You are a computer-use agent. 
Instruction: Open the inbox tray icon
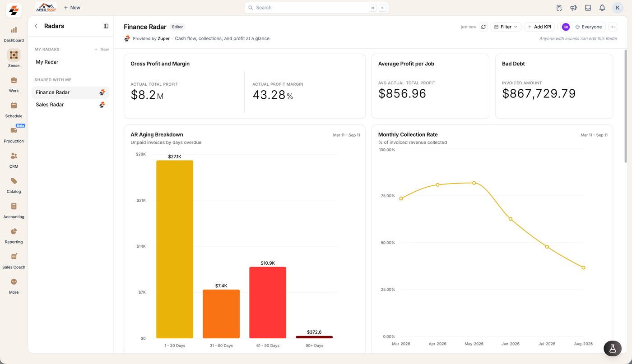tap(588, 8)
